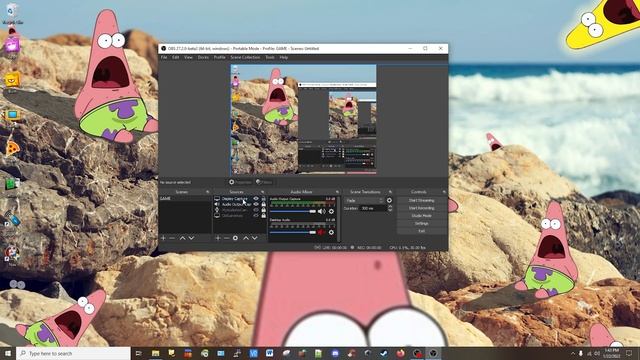Click Start Recording in Controls
Viewport: 640px width, 360px height.
pyautogui.click(x=422, y=208)
